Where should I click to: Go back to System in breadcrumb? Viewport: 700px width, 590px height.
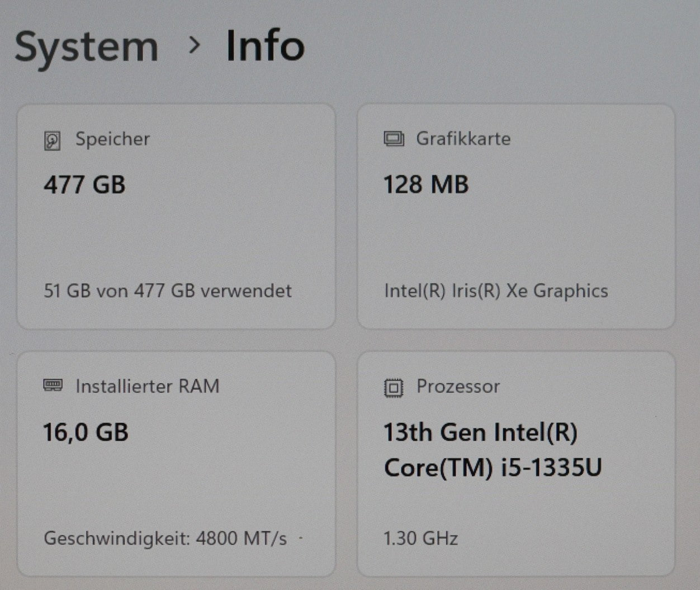click(87, 47)
